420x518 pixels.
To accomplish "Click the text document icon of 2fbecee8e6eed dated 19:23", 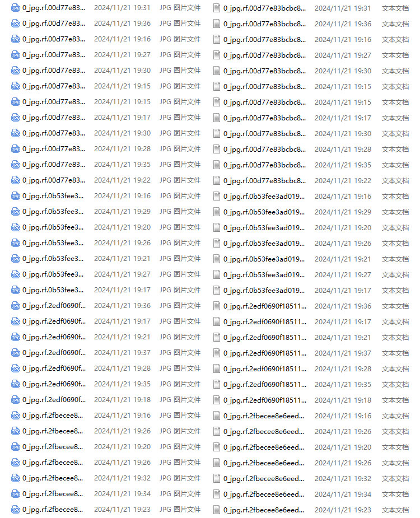I will (x=217, y=510).
